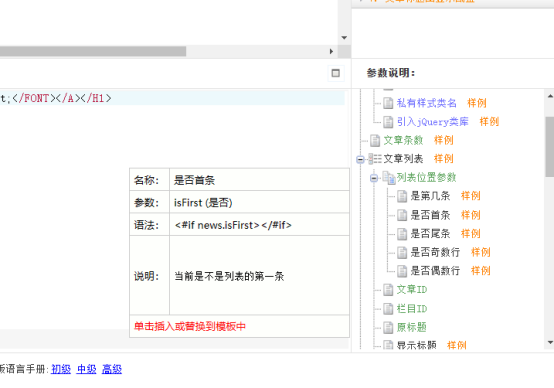
Task: Click the document icon beside 栏目ID
Action: click(388, 309)
